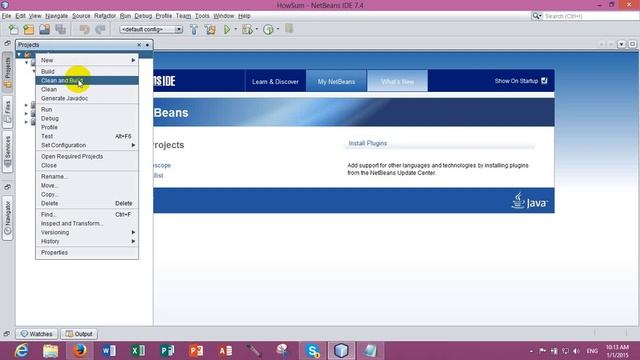Click the Java logo link
Viewport: 640px width, 360px height.
[x=529, y=200]
